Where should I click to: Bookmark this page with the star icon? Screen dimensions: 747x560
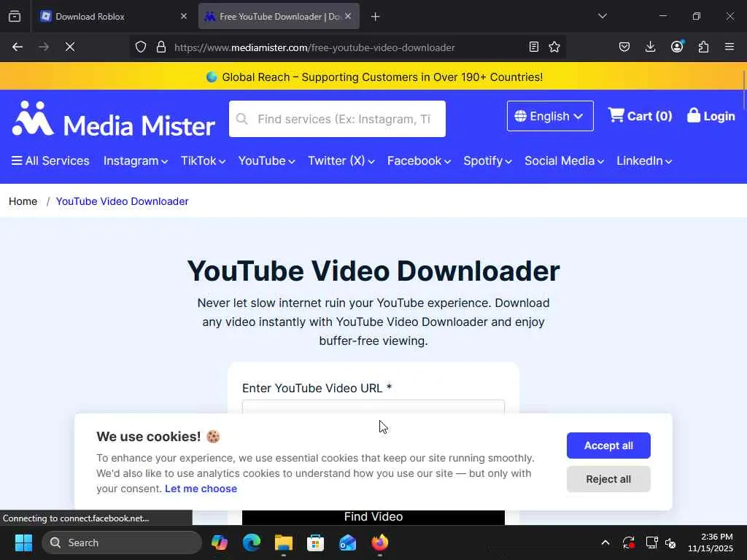[x=554, y=47]
